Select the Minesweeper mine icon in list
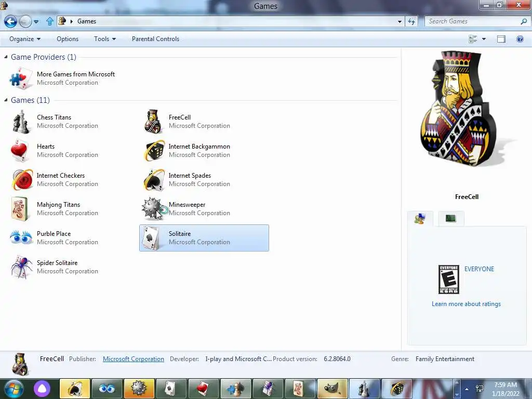532x399 pixels. 152,208
